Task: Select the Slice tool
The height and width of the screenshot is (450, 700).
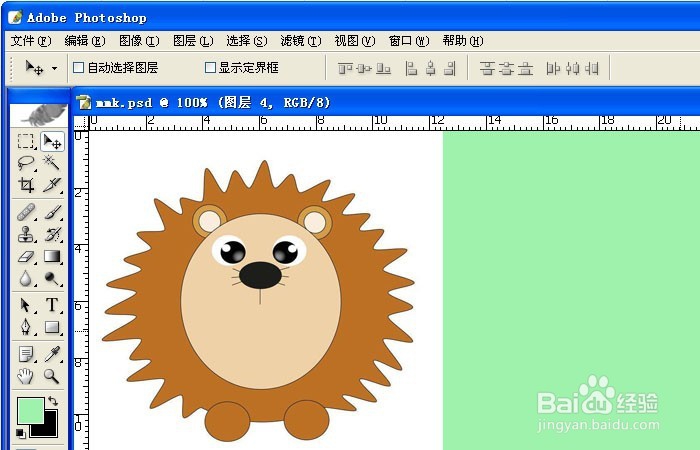Action: (x=52, y=184)
